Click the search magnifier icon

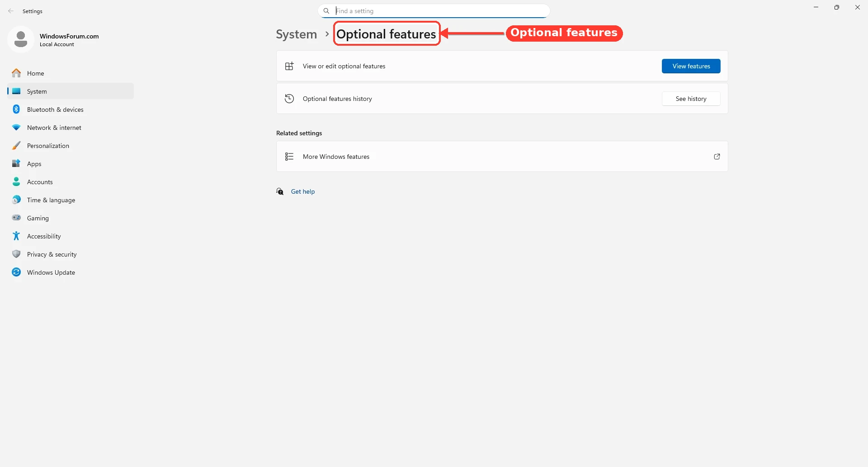click(x=326, y=11)
